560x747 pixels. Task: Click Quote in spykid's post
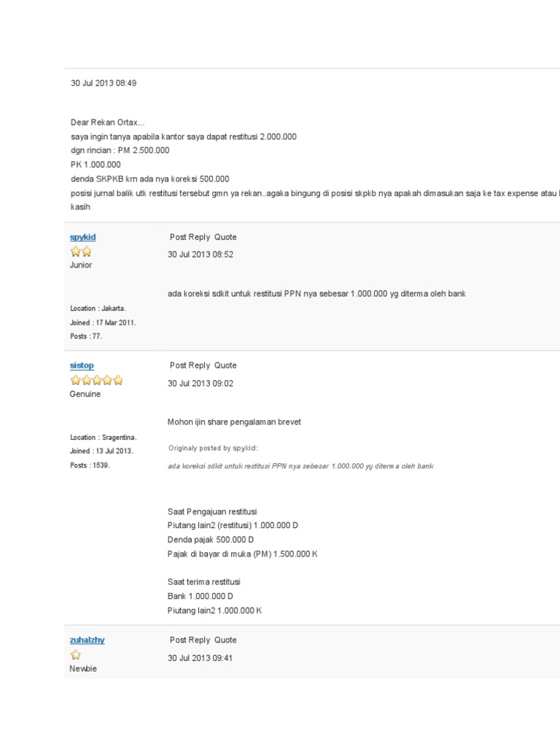(x=225, y=237)
